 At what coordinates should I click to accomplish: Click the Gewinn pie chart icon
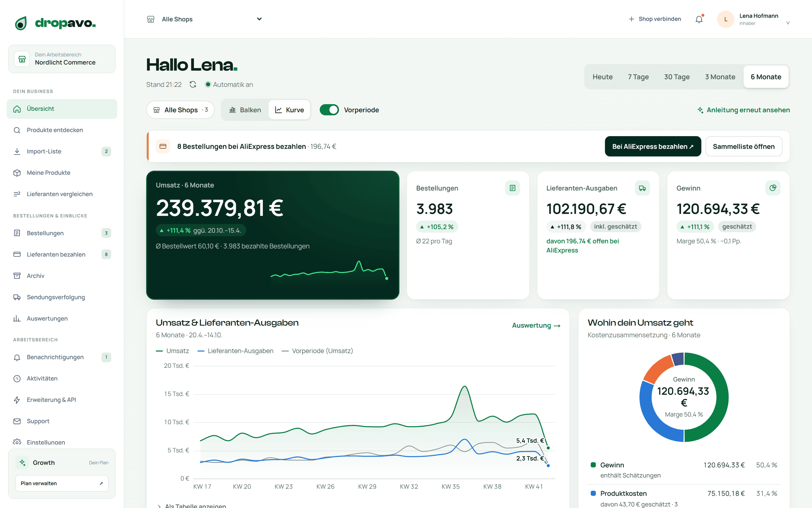click(x=773, y=188)
